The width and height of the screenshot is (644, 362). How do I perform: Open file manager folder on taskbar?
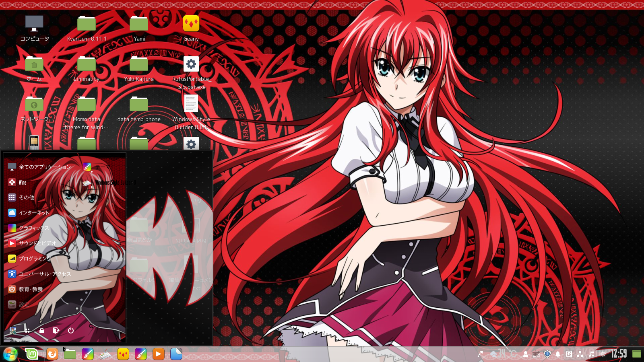tap(70, 354)
